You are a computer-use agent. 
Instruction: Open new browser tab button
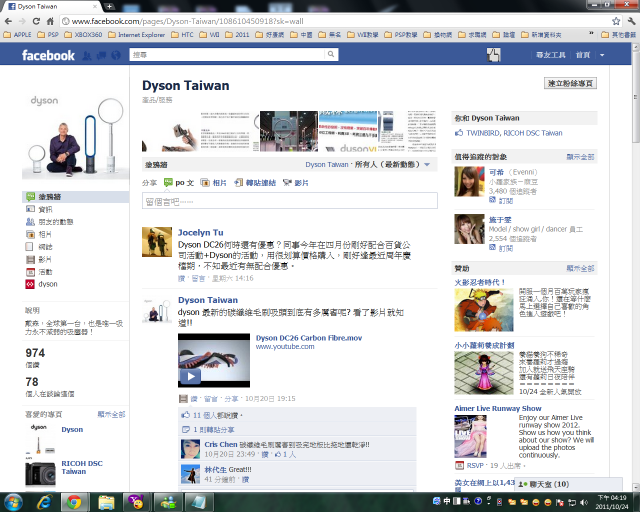click(109, 6)
